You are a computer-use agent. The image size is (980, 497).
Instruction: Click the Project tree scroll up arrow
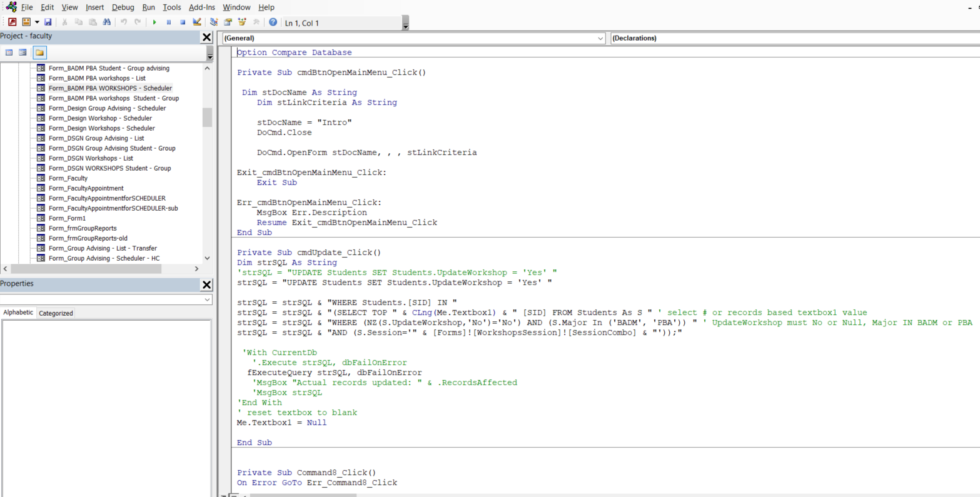208,68
